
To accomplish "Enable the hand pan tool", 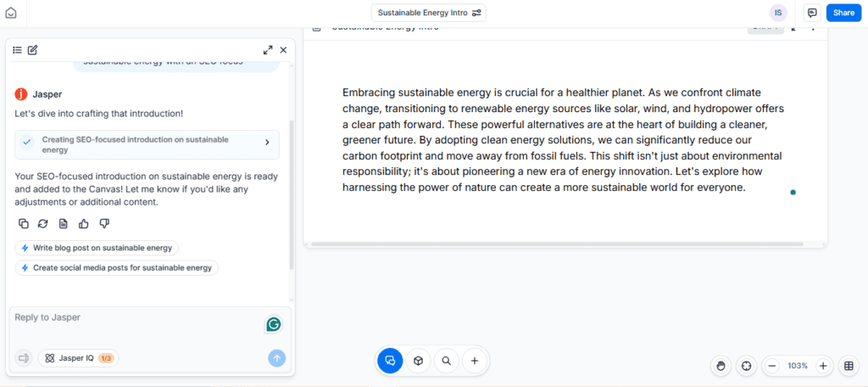I will pos(721,366).
